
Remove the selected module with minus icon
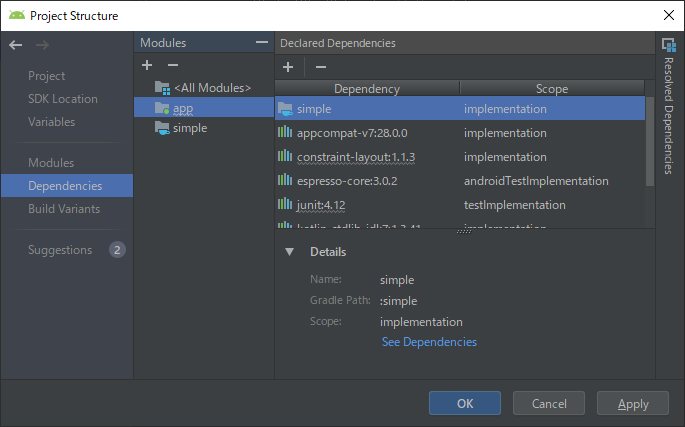point(172,65)
